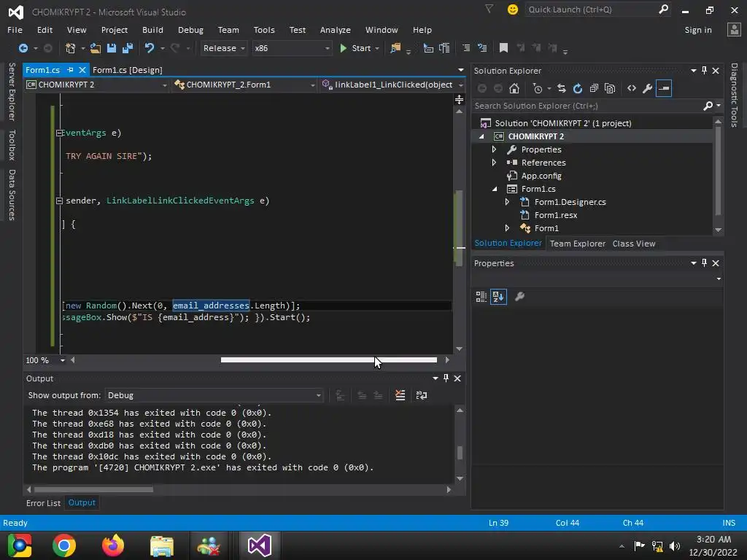
Task: Click the Navigate Backward arrow icon
Action: click(23, 48)
